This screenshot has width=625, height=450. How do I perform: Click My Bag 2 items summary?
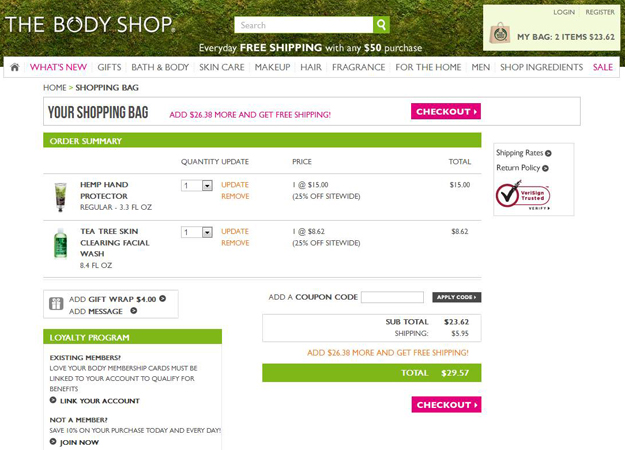pyautogui.click(x=566, y=37)
